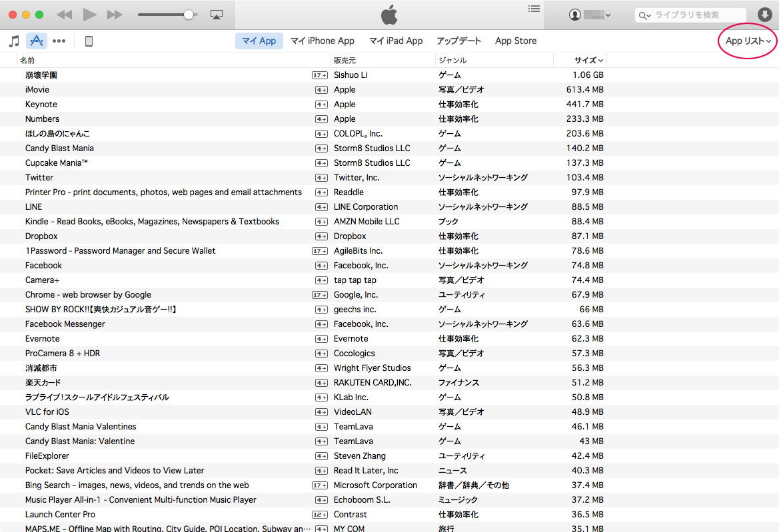
Task: Click the play button
Action: coord(89,15)
